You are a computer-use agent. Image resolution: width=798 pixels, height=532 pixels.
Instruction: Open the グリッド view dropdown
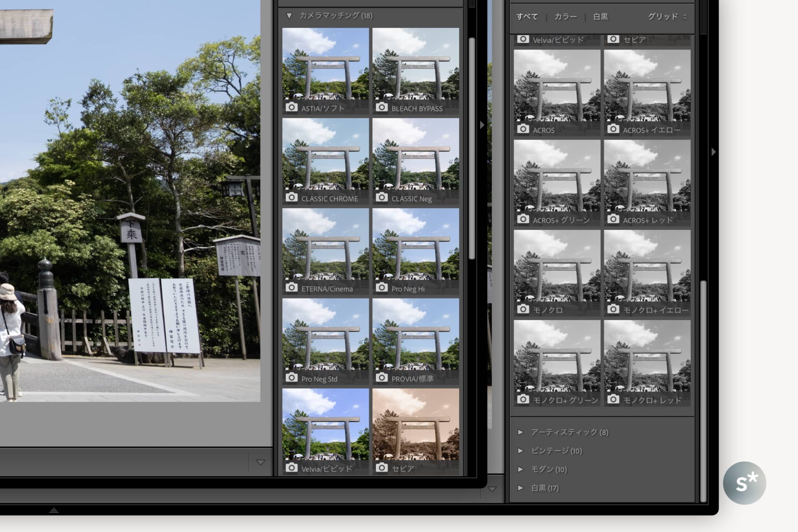click(x=665, y=17)
